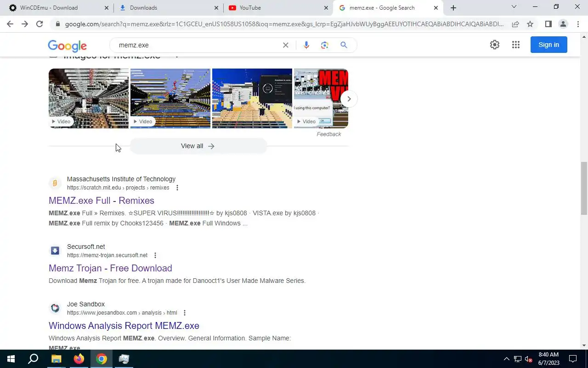Screen dimensions: 588x368
Task: Click Sign in button
Action: (549, 45)
